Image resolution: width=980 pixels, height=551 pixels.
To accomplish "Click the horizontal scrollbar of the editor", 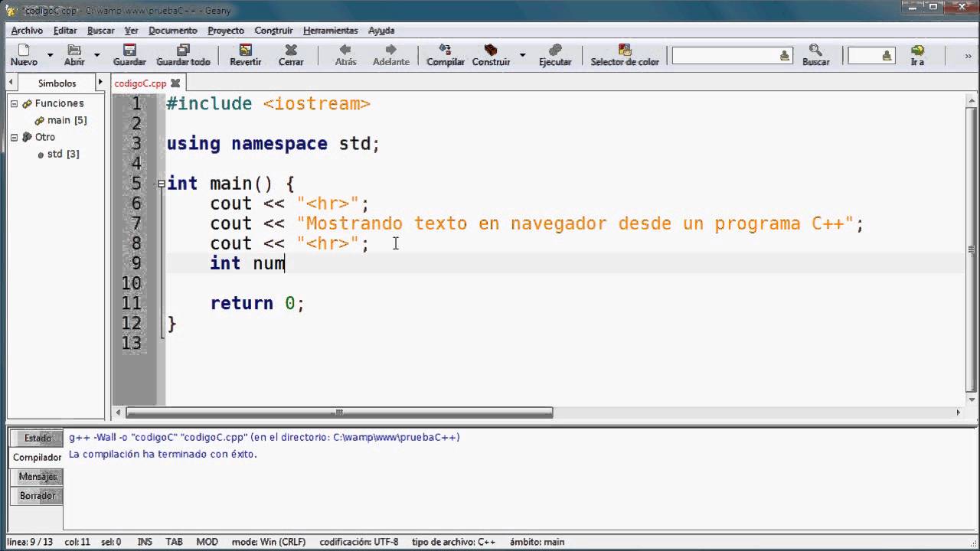I will [337, 412].
